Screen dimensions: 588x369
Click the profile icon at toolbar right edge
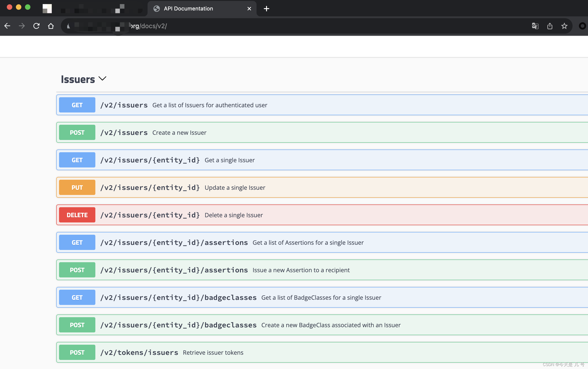point(582,26)
